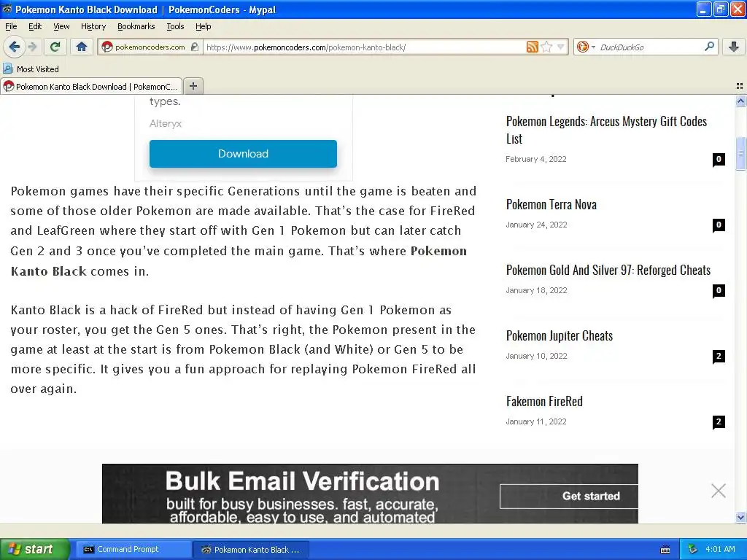The height and width of the screenshot is (560, 747).
Task: Click Get started on the ad banner
Action: pos(569,496)
